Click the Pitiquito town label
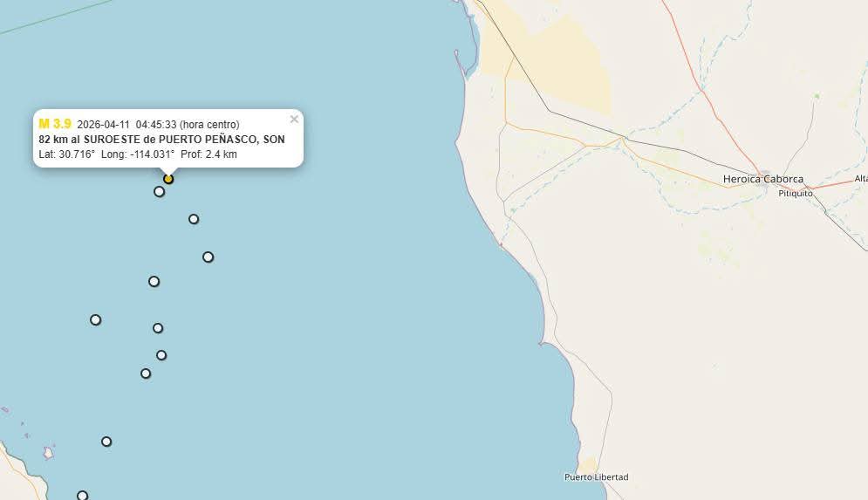The image size is (868, 500). click(796, 193)
